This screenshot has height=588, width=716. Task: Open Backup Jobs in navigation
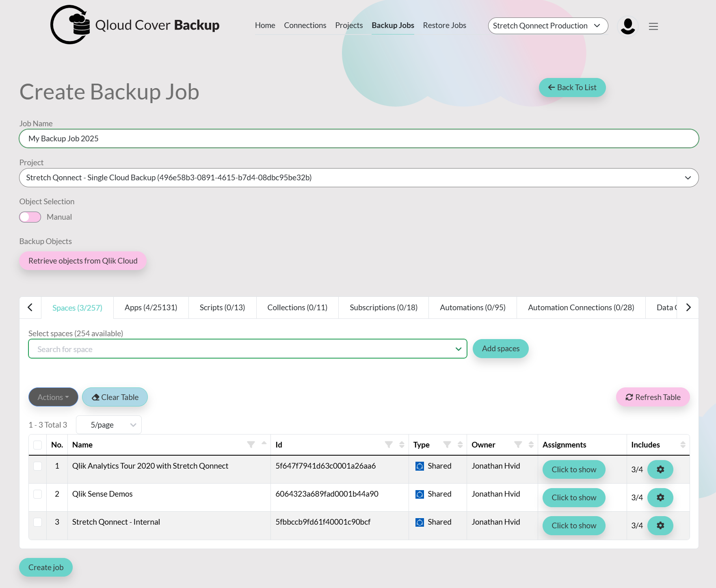click(x=393, y=25)
